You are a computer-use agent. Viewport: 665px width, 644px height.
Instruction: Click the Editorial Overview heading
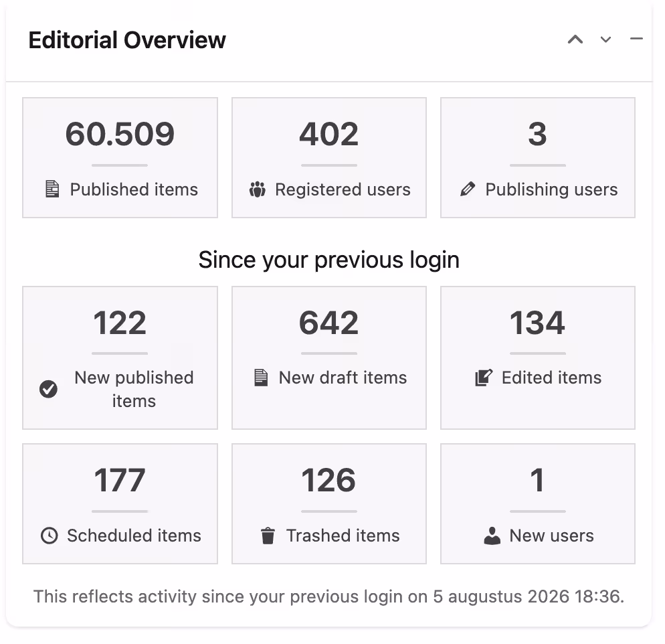click(x=127, y=40)
